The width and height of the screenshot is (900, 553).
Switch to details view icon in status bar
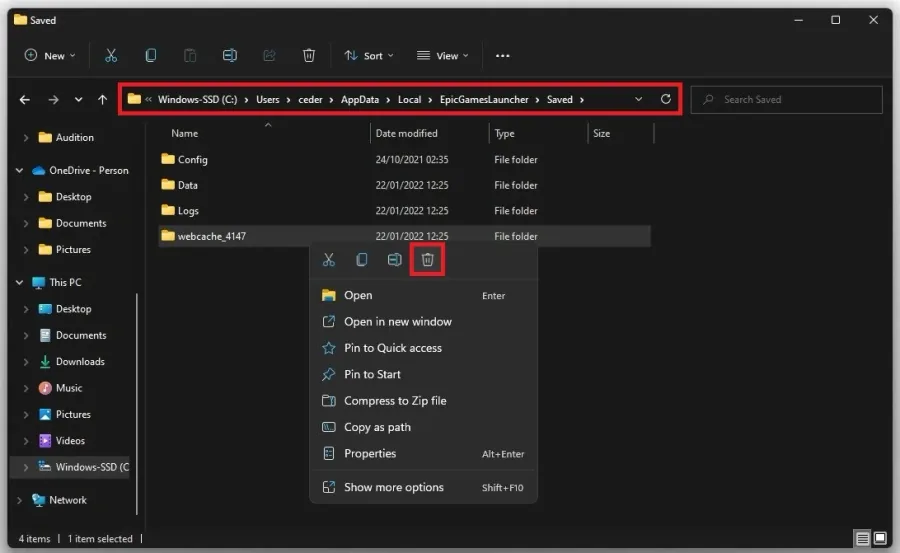(x=862, y=538)
